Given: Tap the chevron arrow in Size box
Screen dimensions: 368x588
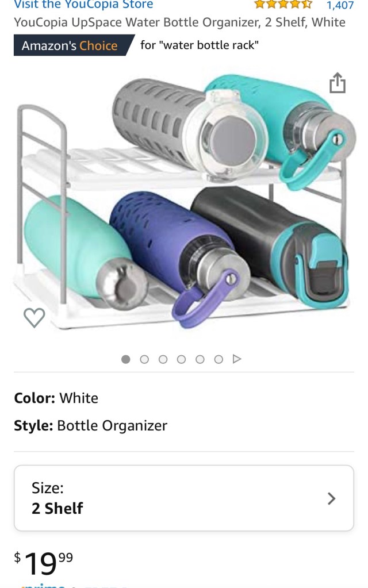Looking at the screenshot, I should (331, 498).
